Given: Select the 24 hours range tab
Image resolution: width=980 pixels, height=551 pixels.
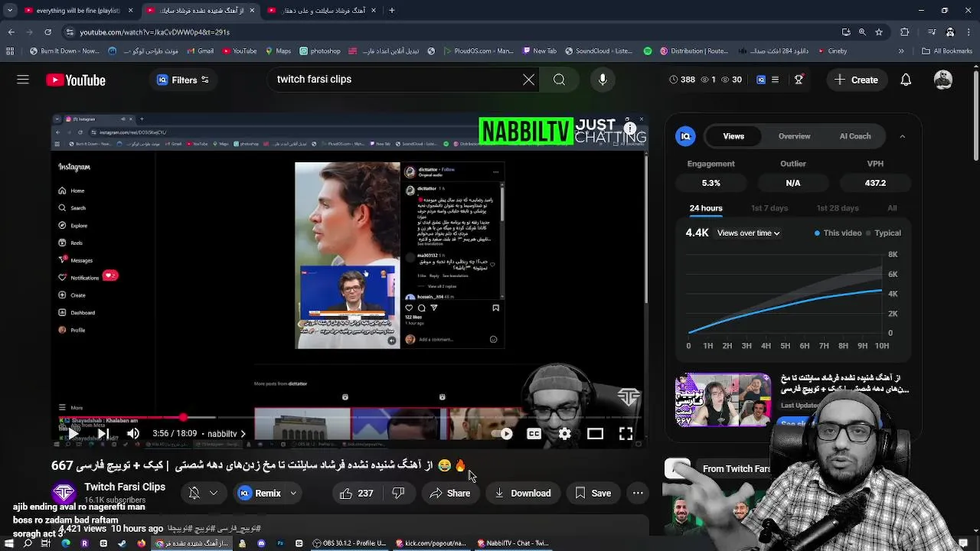Looking at the screenshot, I should (706, 208).
